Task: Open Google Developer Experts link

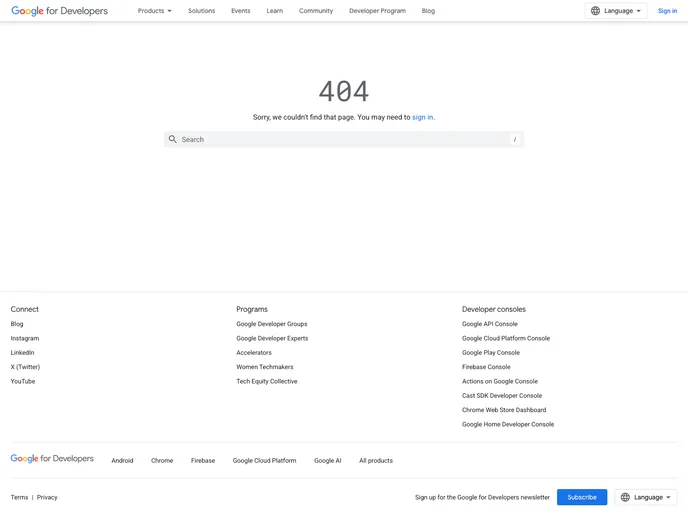Action: [272, 338]
